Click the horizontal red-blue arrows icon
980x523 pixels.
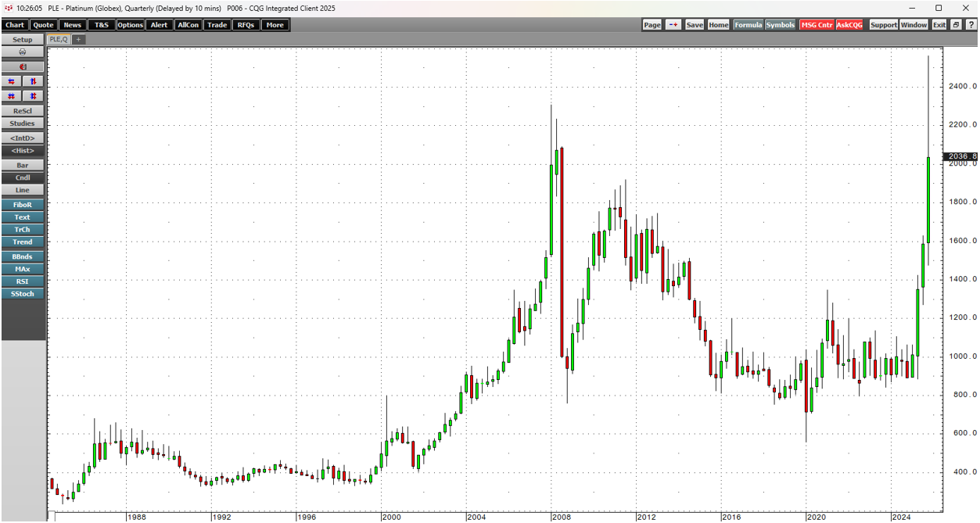(12, 81)
